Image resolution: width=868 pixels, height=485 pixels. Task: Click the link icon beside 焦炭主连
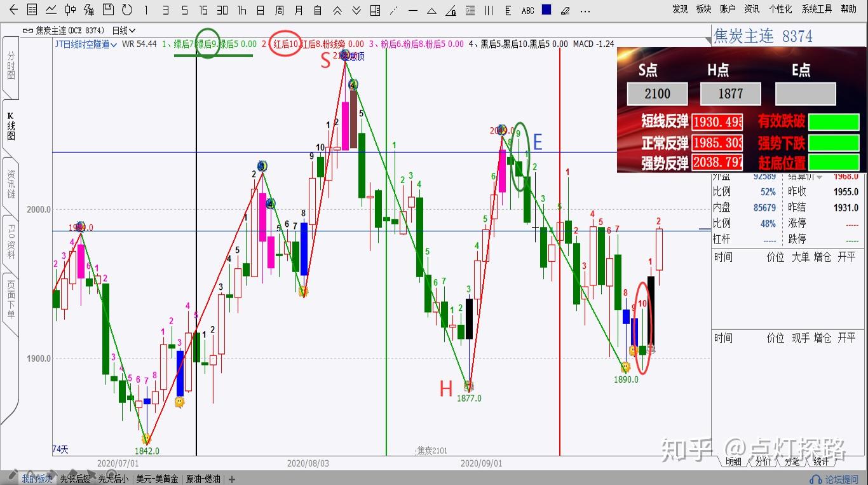(x=27, y=31)
